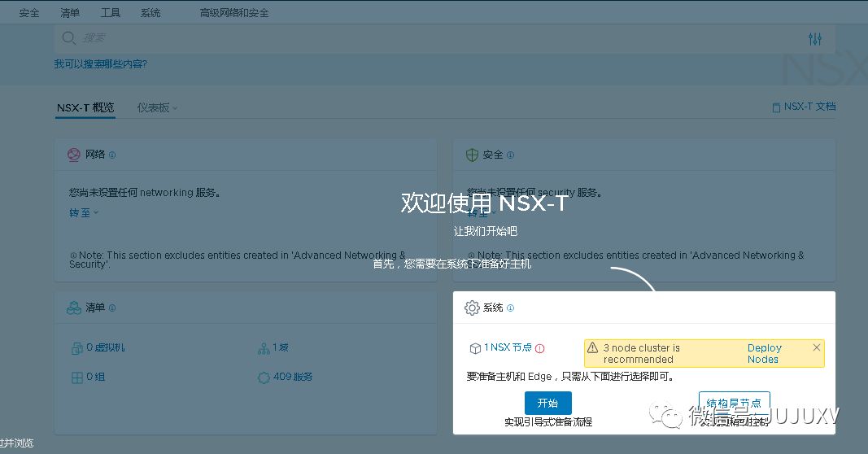Screen dimensions: 868x454
Task: Show info tooltip beside 系统
Action: (x=510, y=308)
